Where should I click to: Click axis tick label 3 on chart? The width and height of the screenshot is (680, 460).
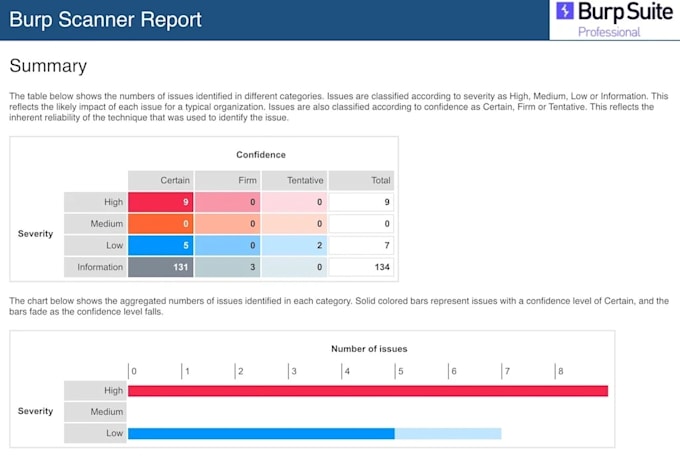coord(294,372)
